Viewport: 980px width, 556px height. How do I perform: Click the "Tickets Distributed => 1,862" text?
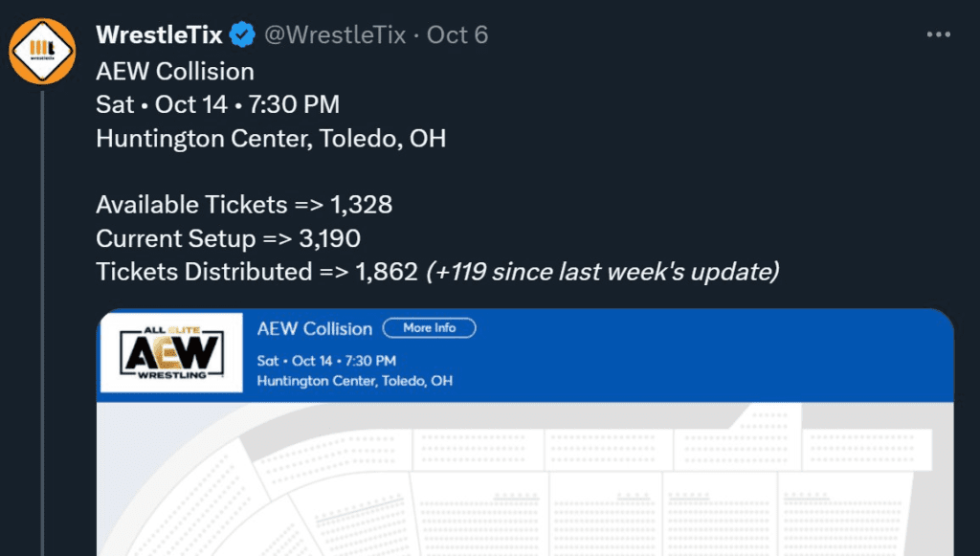[x=258, y=272]
